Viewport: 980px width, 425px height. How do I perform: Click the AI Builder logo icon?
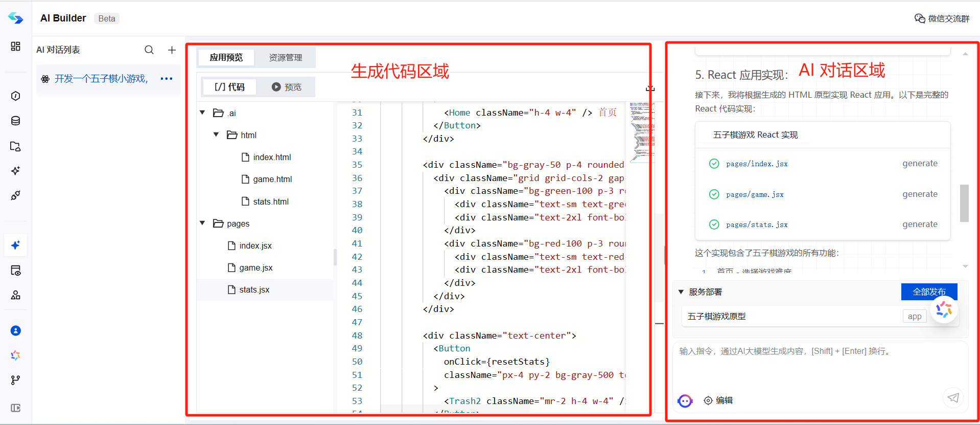[15, 18]
